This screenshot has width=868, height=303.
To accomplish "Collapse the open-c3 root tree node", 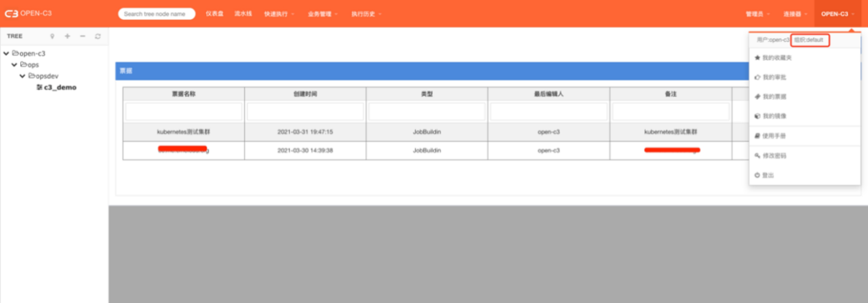I will click(x=6, y=54).
